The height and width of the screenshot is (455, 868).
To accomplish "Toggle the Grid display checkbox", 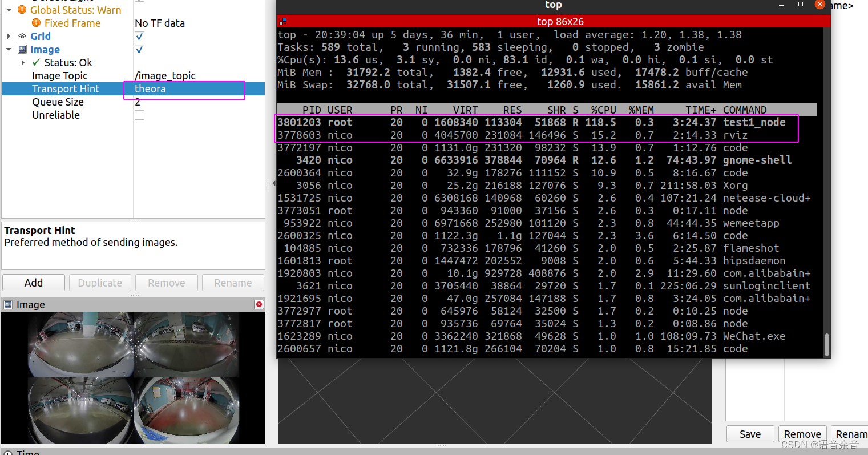I will 139,36.
